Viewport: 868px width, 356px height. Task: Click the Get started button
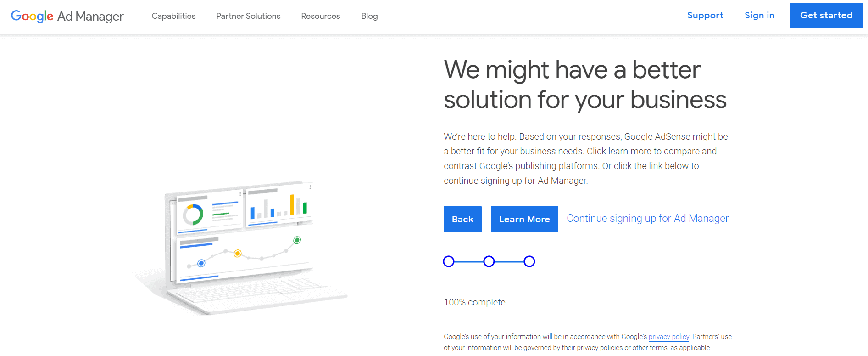click(826, 16)
